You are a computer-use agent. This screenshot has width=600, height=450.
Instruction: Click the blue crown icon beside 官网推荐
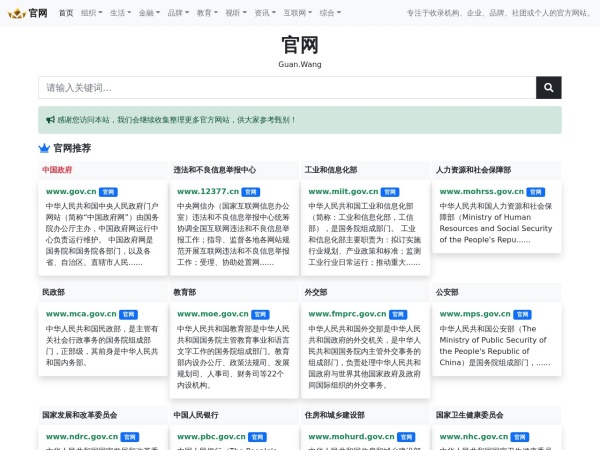[x=44, y=148]
